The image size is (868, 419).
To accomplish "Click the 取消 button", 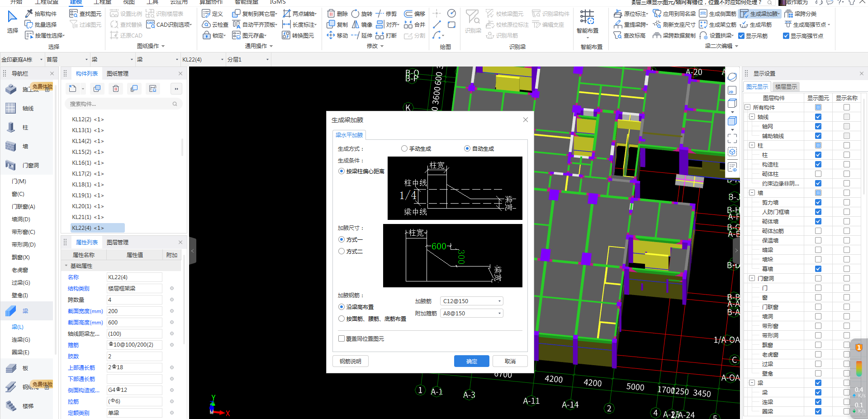I will (x=510, y=361).
